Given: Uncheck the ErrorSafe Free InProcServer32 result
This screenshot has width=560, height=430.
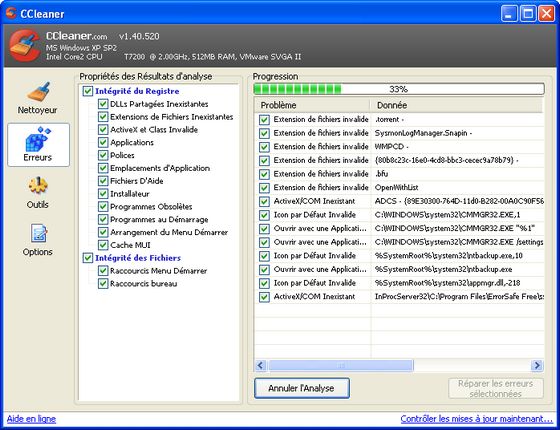Looking at the screenshot, I should tap(264, 297).
